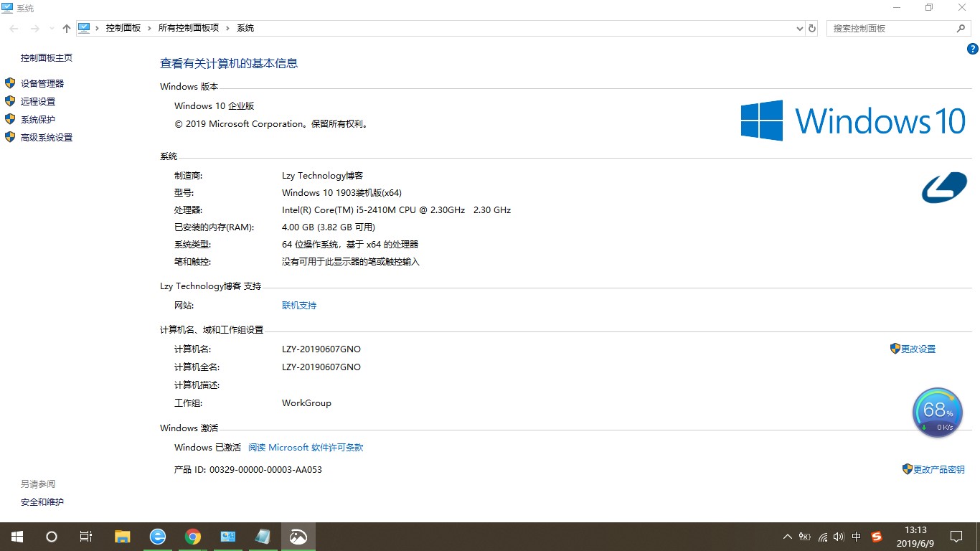Open 系统保护 settings link

(x=38, y=119)
